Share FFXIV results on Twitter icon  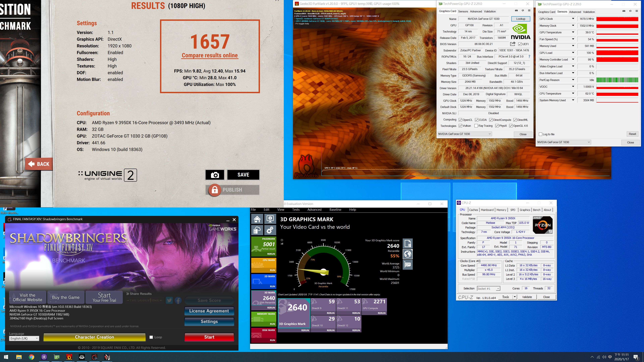click(169, 300)
